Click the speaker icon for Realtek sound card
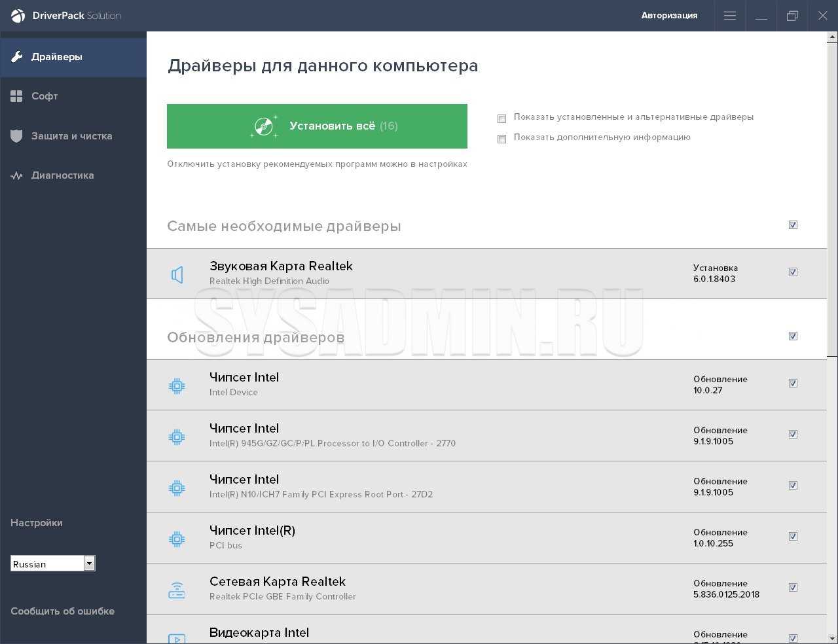This screenshot has height=644, width=838. (177, 274)
